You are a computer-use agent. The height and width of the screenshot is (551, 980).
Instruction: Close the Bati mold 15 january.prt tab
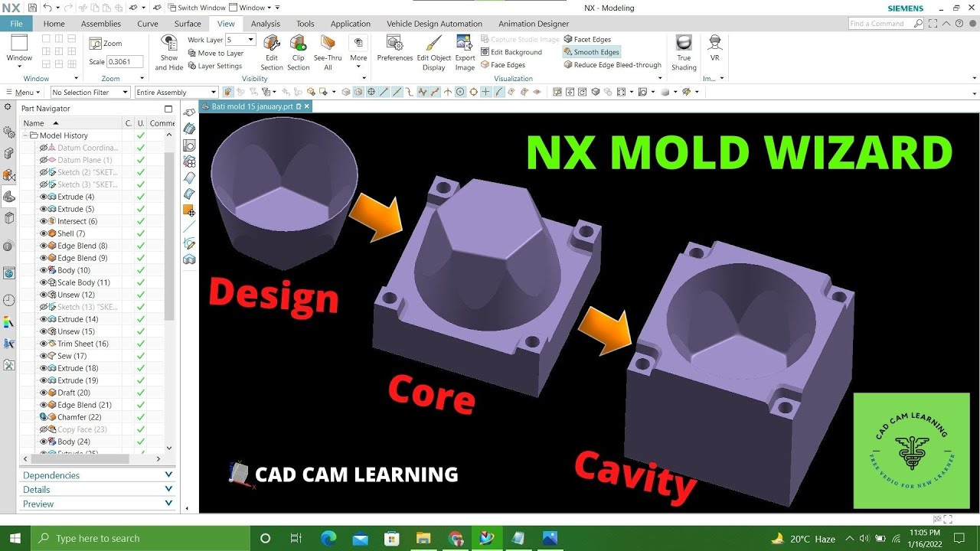(x=306, y=106)
